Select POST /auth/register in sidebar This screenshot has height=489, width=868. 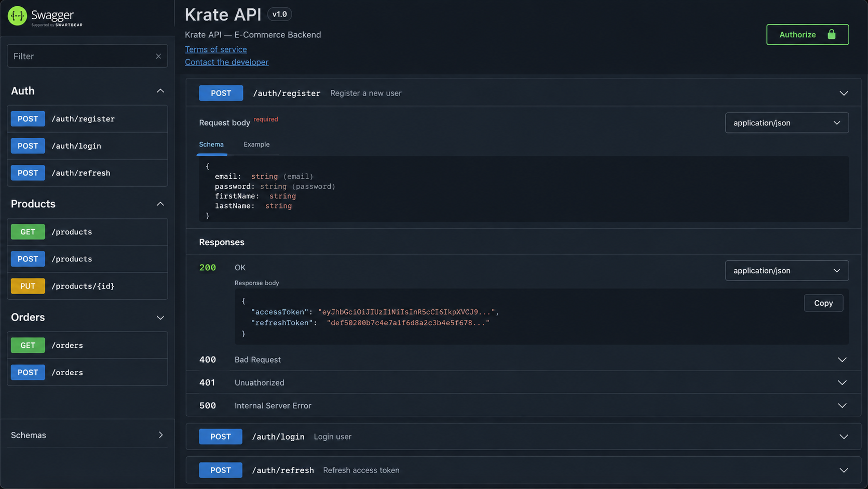tap(87, 119)
